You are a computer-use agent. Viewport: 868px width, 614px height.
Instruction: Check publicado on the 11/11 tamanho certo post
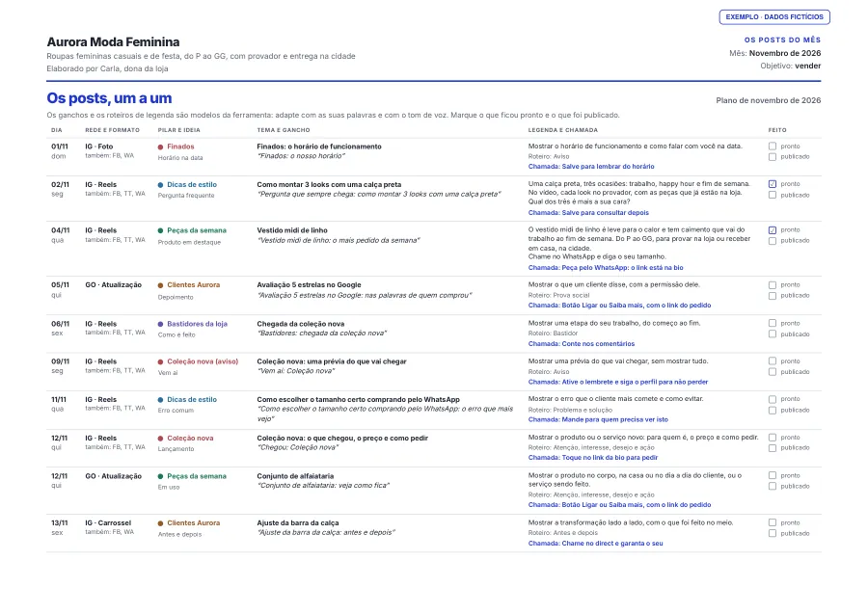pos(773,411)
